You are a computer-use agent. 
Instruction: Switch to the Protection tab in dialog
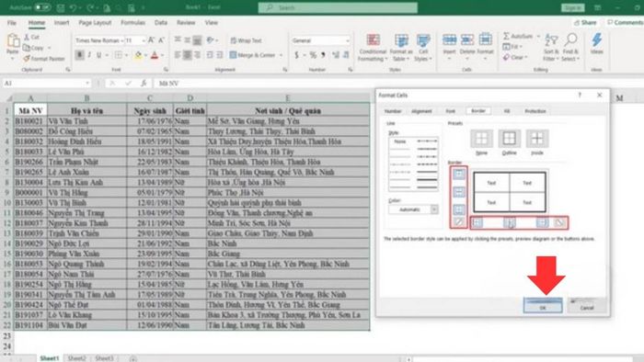coord(535,111)
